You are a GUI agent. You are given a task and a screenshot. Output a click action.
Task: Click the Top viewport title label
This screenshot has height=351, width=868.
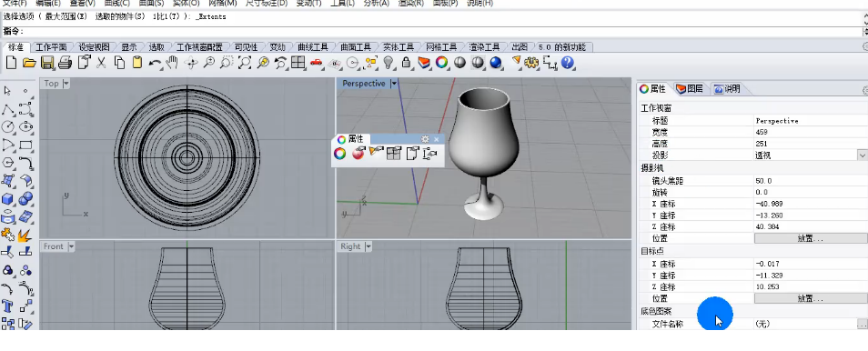(x=52, y=84)
